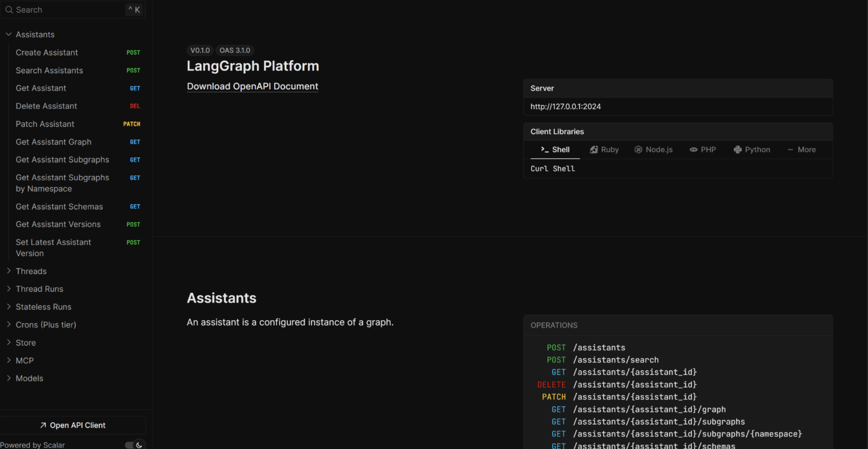This screenshot has height=449, width=868.
Task: Open Create Assistant in sidebar
Action: 77,53
